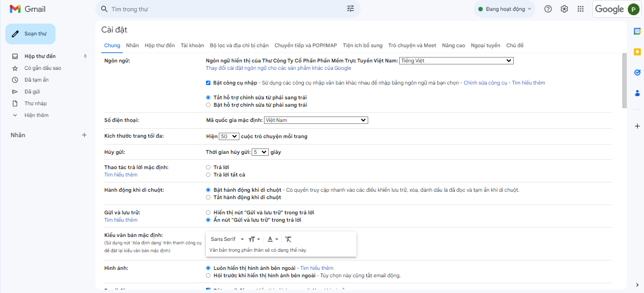This screenshot has width=644, height=293.
Task: Open the display language dropdown
Action: (456, 61)
